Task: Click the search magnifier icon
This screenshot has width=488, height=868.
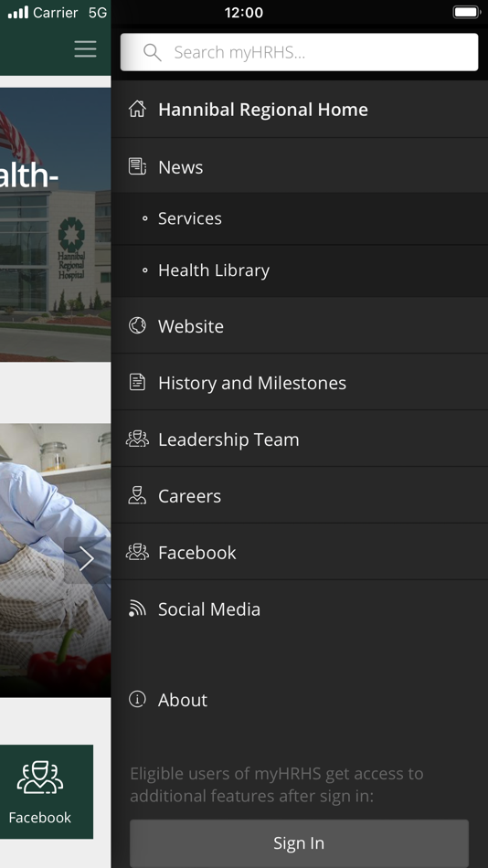Action: [x=152, y=53]
